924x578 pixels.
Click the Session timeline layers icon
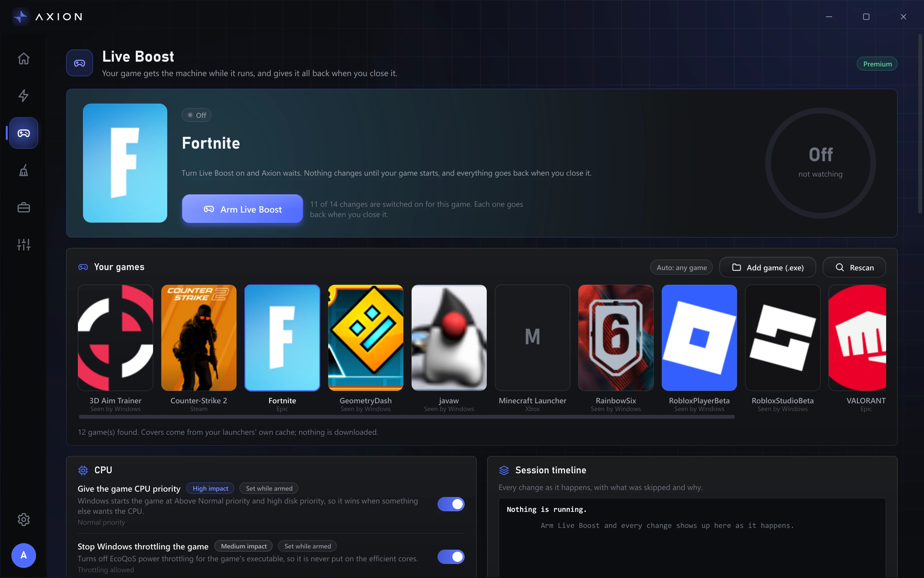coord(504,470)
